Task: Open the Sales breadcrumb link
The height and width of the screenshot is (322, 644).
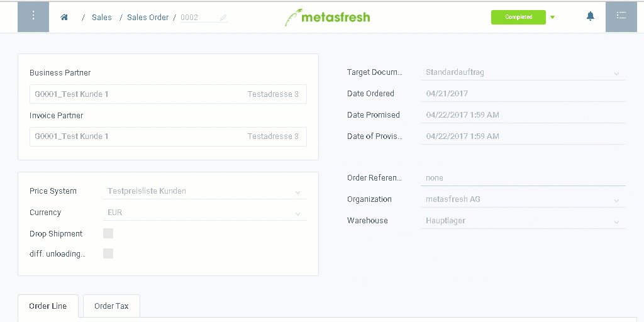Action: [101, 17]
